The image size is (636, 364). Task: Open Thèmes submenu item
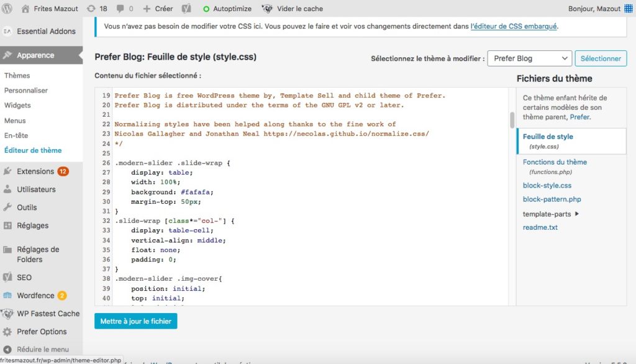click(x=17, y=76)
